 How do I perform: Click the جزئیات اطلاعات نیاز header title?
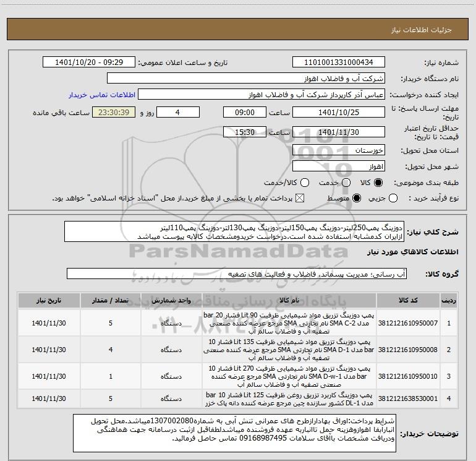pos(422,30)
